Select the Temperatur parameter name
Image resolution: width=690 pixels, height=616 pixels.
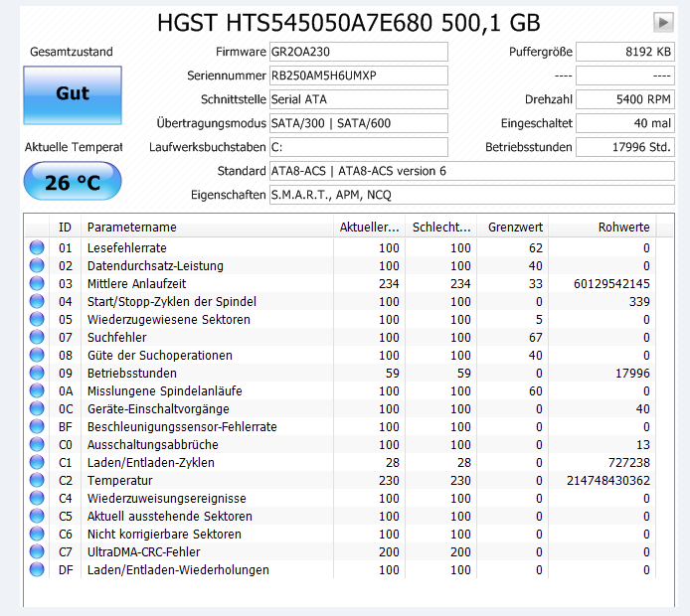coord(119,480)
